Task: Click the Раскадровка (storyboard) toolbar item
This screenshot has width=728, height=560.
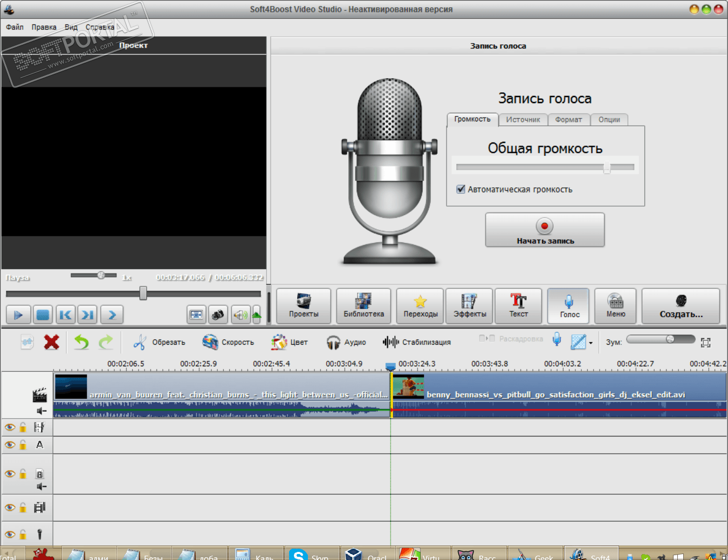Action: pos(511,339)
